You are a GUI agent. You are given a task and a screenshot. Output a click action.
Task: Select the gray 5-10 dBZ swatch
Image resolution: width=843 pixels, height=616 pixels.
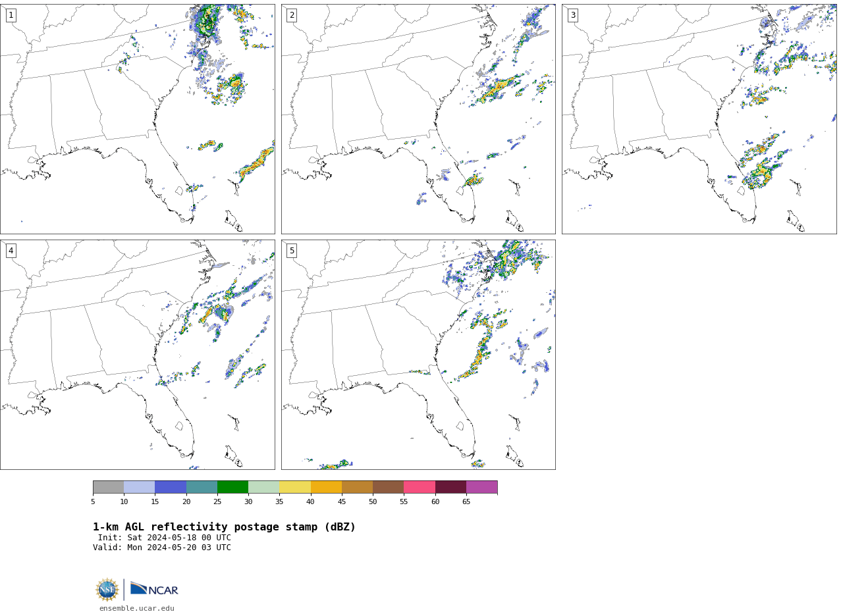coord(108,487)
